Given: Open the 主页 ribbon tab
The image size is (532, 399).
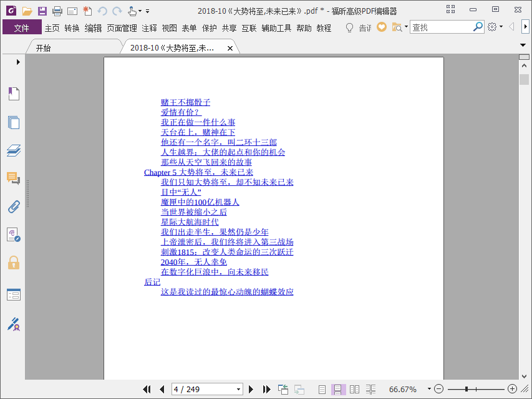Looking at the screenshot, I should (x=52, y=28).
